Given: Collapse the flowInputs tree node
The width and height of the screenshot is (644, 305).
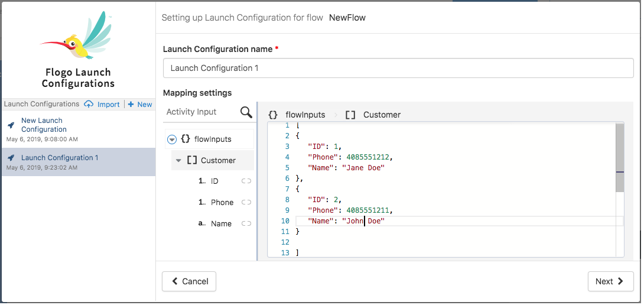Looking at the screenshot, I should pyautogui.click(x=172, y=139).
